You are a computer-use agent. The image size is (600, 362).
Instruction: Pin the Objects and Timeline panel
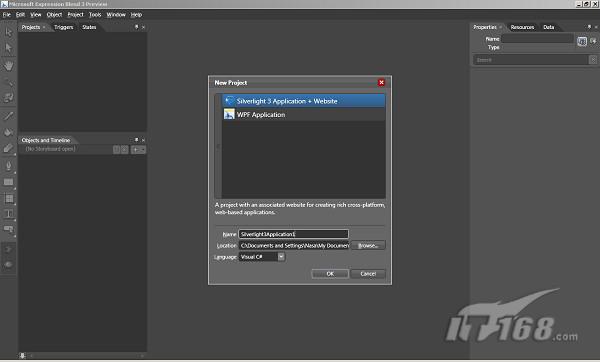137,140
